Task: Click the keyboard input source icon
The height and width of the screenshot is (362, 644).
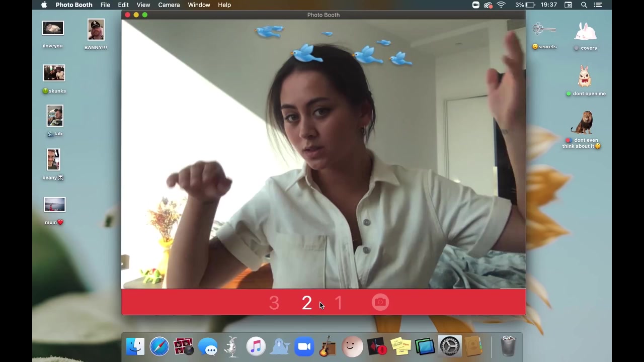Action: click(x=569, y=5)
